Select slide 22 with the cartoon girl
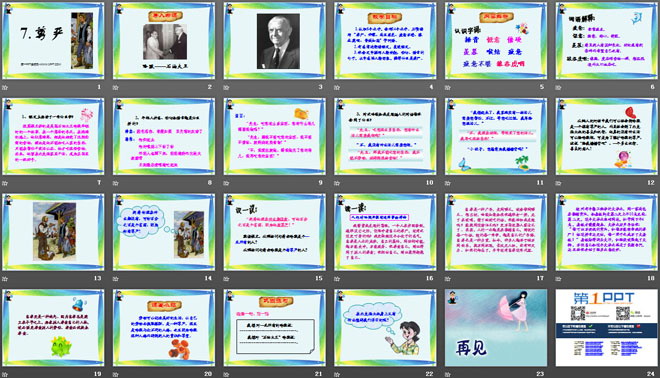This screenshot has height=378, width=660. [385, 327]
